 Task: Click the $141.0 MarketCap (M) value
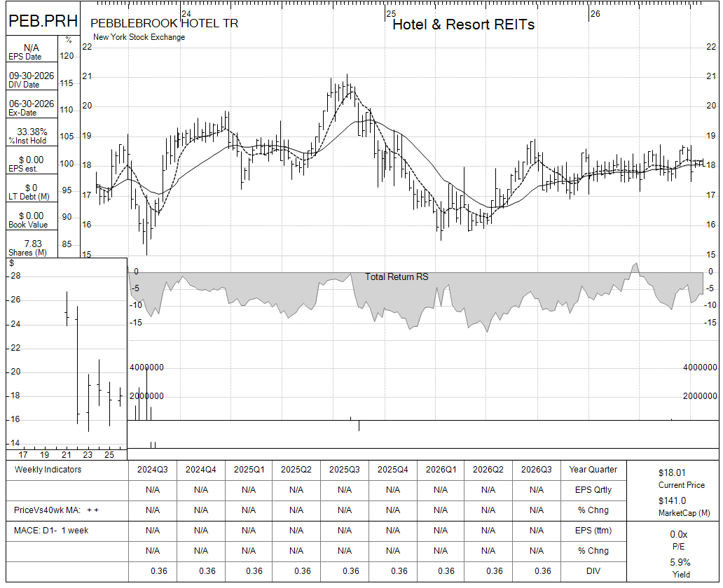(672, 500)
